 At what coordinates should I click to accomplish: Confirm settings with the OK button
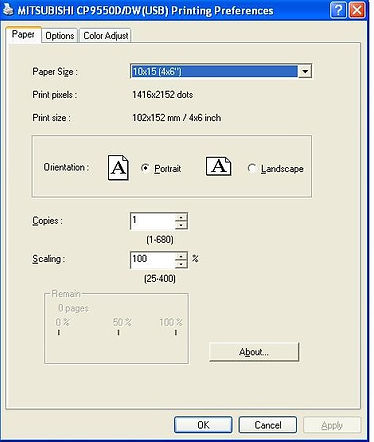click(x=203, y=425)
